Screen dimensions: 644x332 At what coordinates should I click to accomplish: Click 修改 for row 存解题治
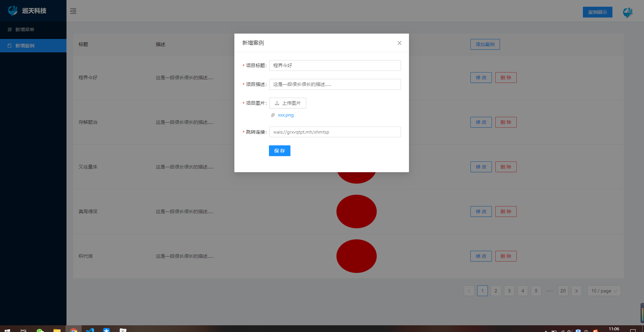(x=481, y=122)
